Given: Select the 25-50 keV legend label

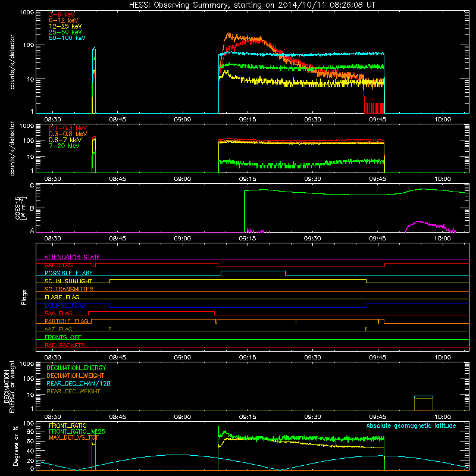Looking at the screenshot, I should tap(65, 32).
